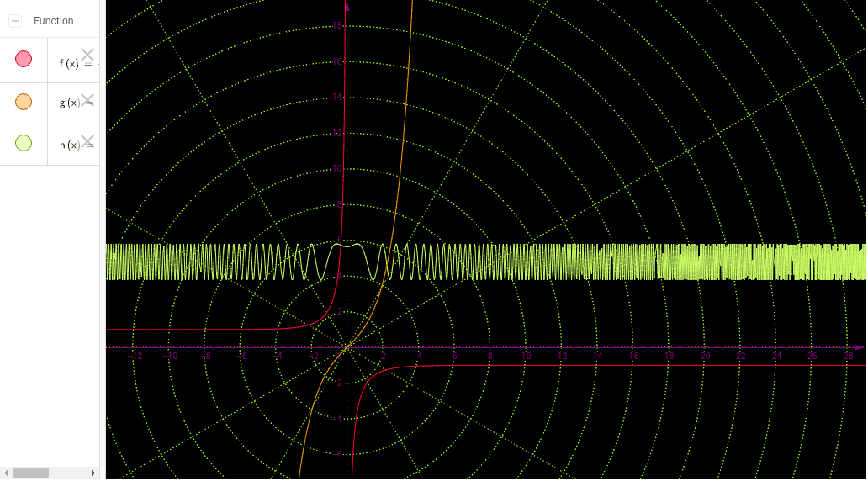Screen dimensions: 868x481
Task: Click the y-axis label 10
Action: coord(336,168)
